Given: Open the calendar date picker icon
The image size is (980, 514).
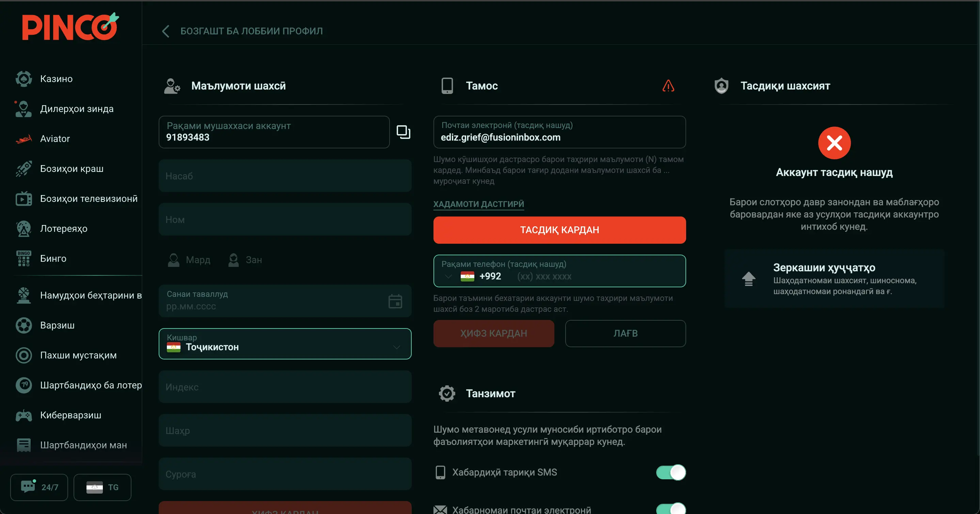Looking at the screenshot, I should (x=395, y=301).
